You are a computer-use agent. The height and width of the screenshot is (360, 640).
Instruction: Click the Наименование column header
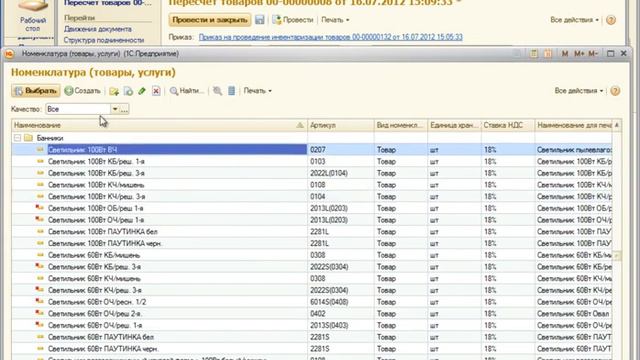pos(159,125)
